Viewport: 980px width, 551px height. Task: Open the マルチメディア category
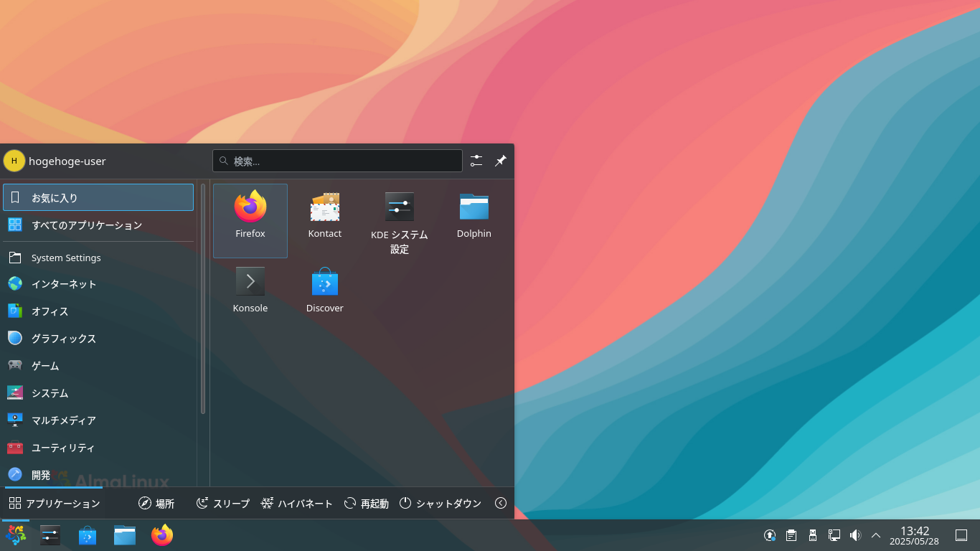point(98,420)
